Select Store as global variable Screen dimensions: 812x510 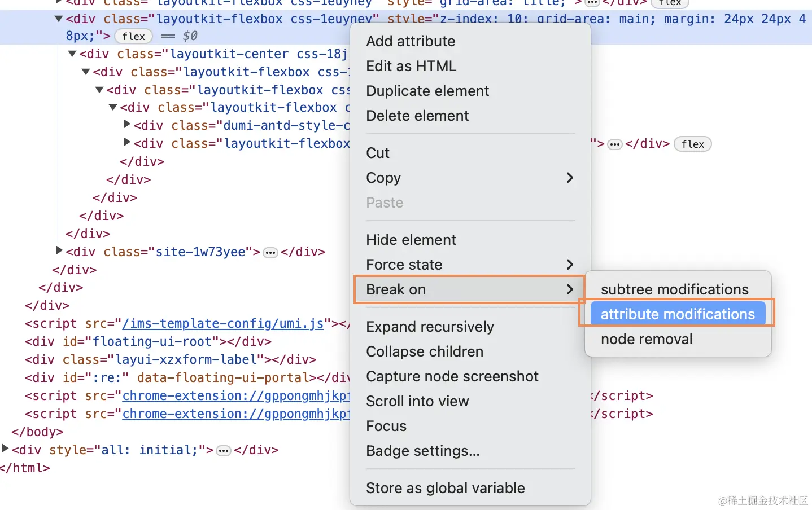coord(446,488)
